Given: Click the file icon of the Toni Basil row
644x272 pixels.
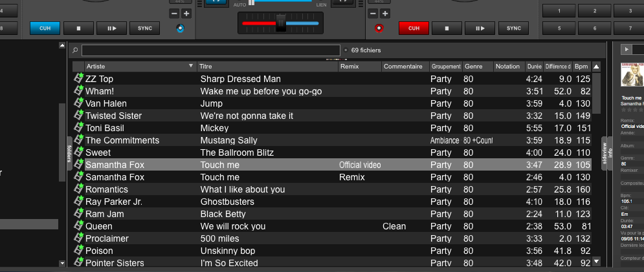Looking at the screenshot, I should (78, 127).
